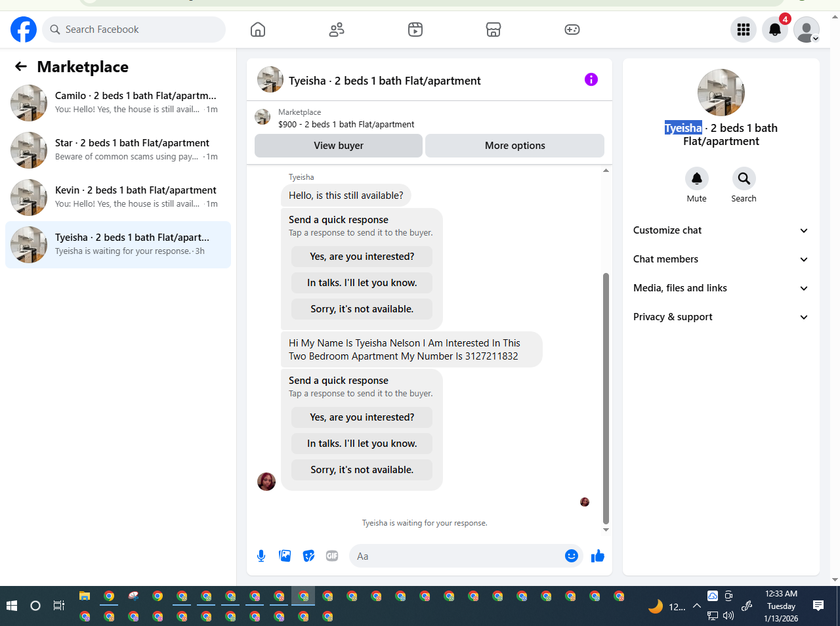The height and width of the screenshot is (626, 840).
Task: Send a thumbs-up like
Action: 598,556
